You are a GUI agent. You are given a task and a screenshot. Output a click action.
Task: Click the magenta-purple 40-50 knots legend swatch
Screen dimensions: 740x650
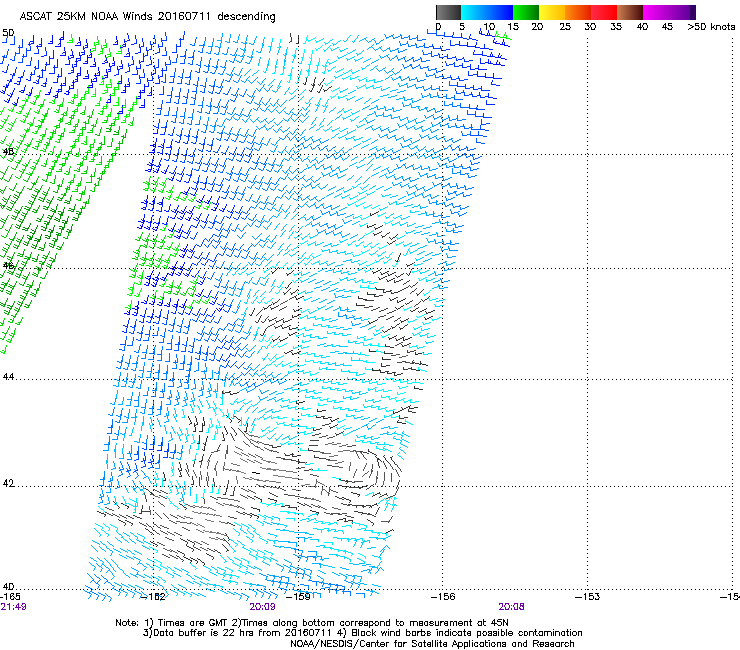669,12
